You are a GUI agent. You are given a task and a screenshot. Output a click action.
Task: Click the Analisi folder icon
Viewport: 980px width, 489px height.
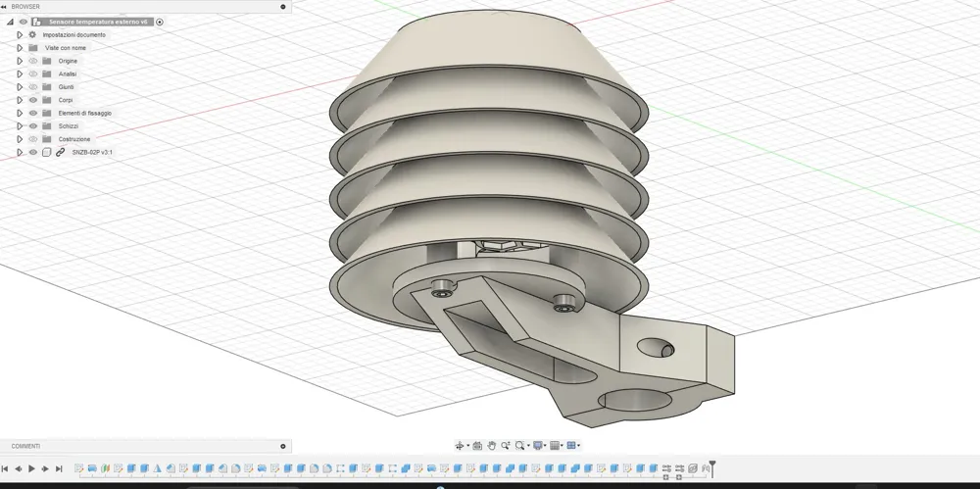click(x=47, y=73)
